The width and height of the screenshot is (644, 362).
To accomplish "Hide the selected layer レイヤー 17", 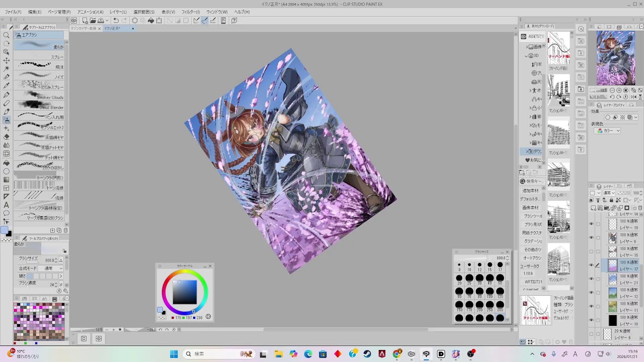I will (x=591, y=265).
